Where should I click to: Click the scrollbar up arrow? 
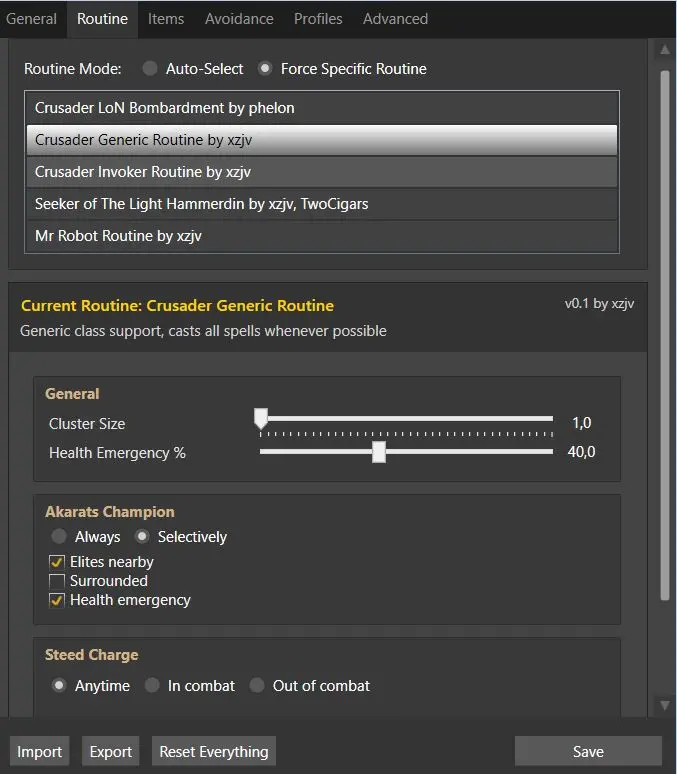(x=665, y=50)
